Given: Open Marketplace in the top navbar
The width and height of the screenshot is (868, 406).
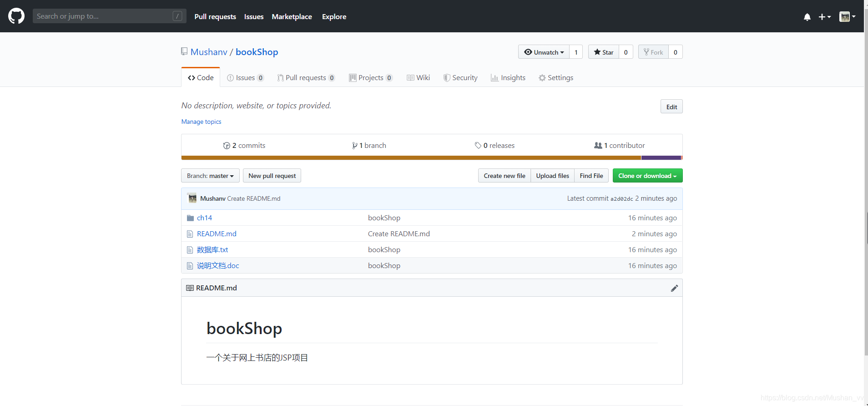Looking at the screenshot, I should [292, 16].
